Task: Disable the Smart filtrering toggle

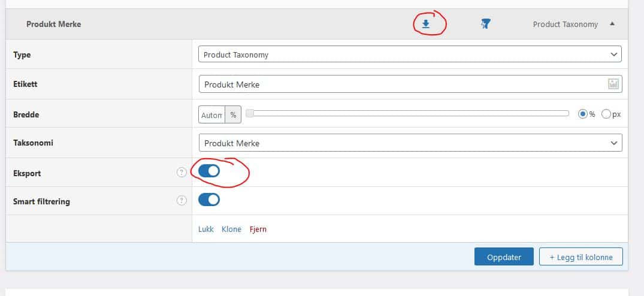Action: 209,200
